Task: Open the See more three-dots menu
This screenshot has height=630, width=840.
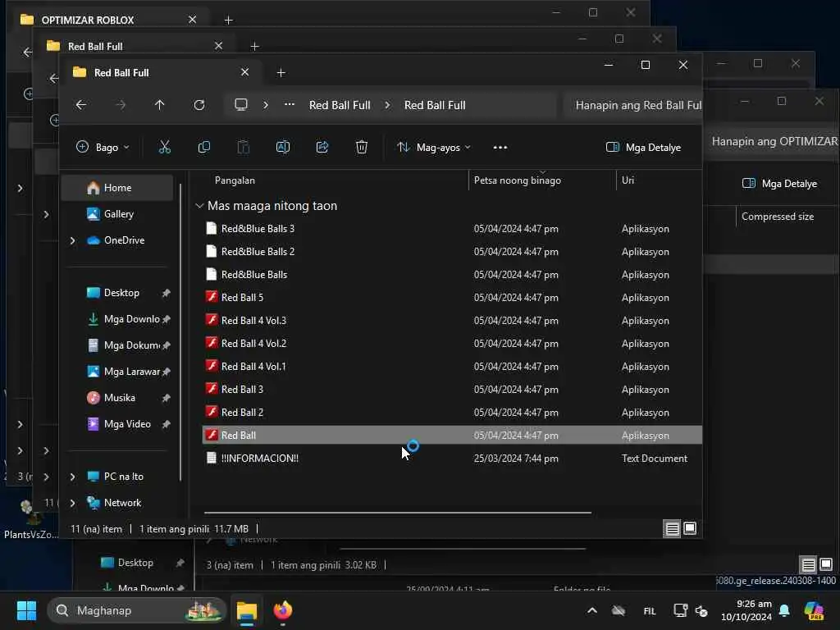Action: [500, 148]
